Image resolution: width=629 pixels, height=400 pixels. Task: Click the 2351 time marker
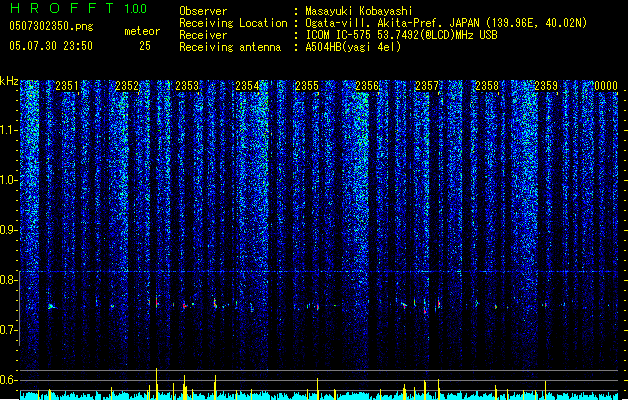(x=67, y=86)
